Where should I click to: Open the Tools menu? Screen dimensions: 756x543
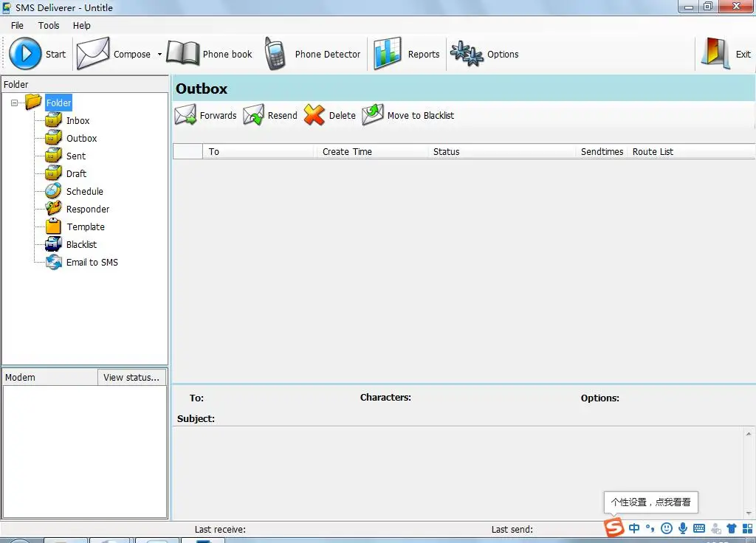(x=49, y=25)
